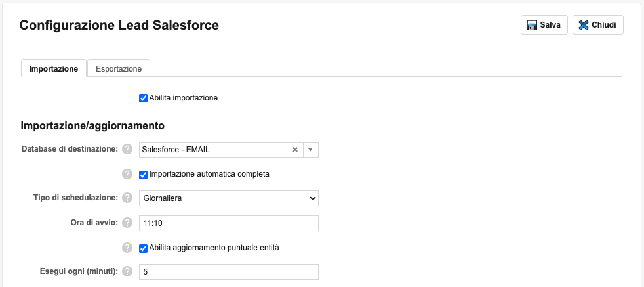Click the Tipo di schedulazione label
Viewport: 644px width, 287px height.
76,198
